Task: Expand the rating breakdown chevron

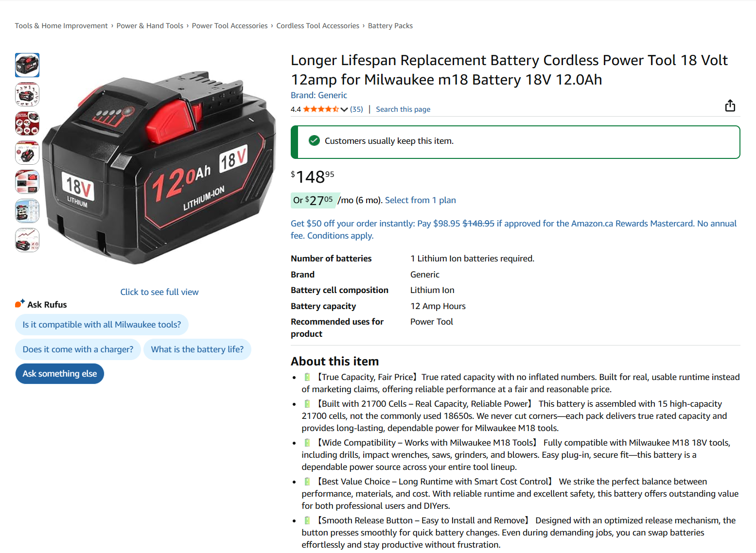Action: pyautogui.click(x=344, y=109)
